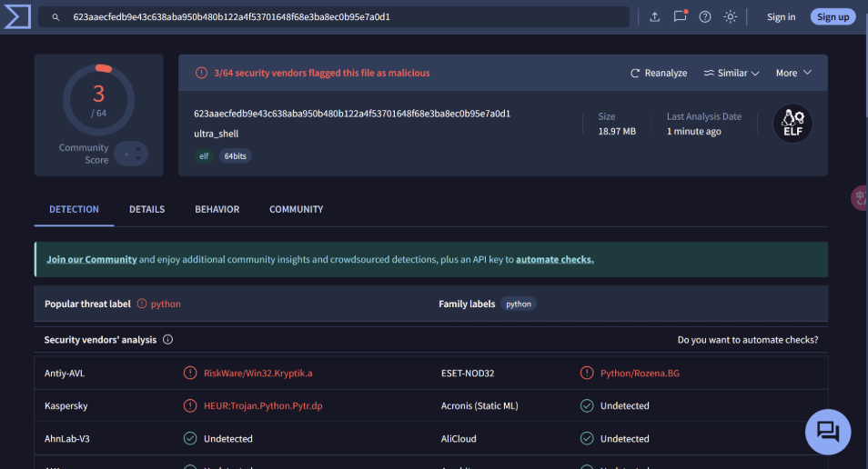Click the Acronis undetected checkmark icon
Image resolution: width=868 pixels, height=469 pixels.
[587, 406]
